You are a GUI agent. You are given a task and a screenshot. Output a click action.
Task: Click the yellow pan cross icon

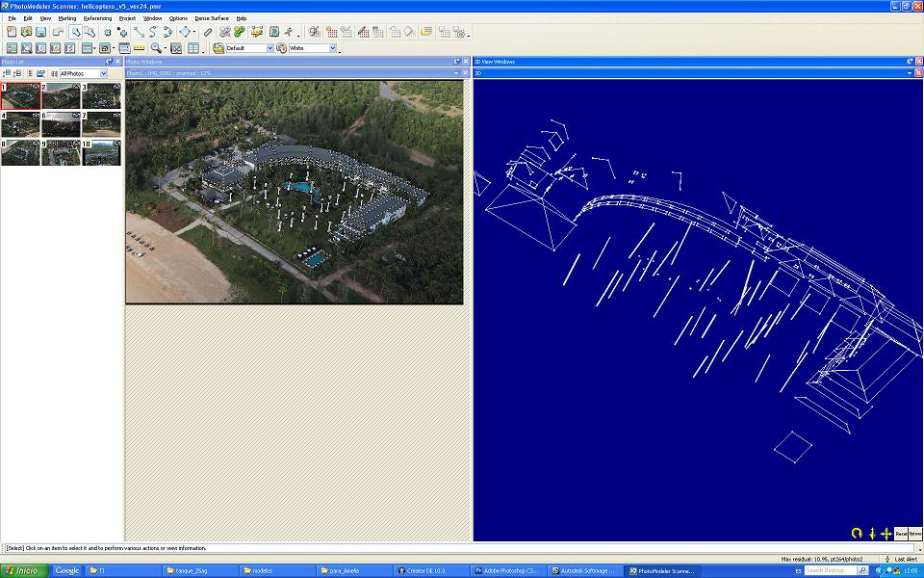pyautogui.click(x=885, y=533)
